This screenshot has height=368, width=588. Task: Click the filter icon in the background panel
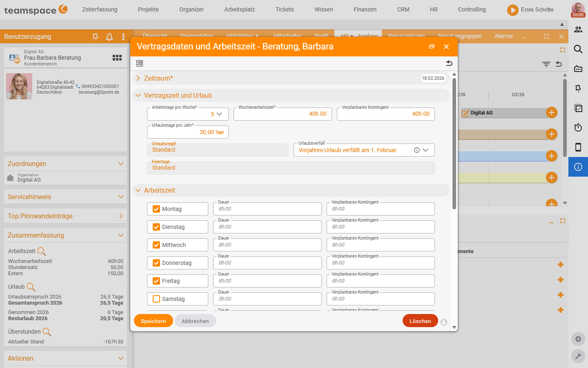tap(546, 64)
